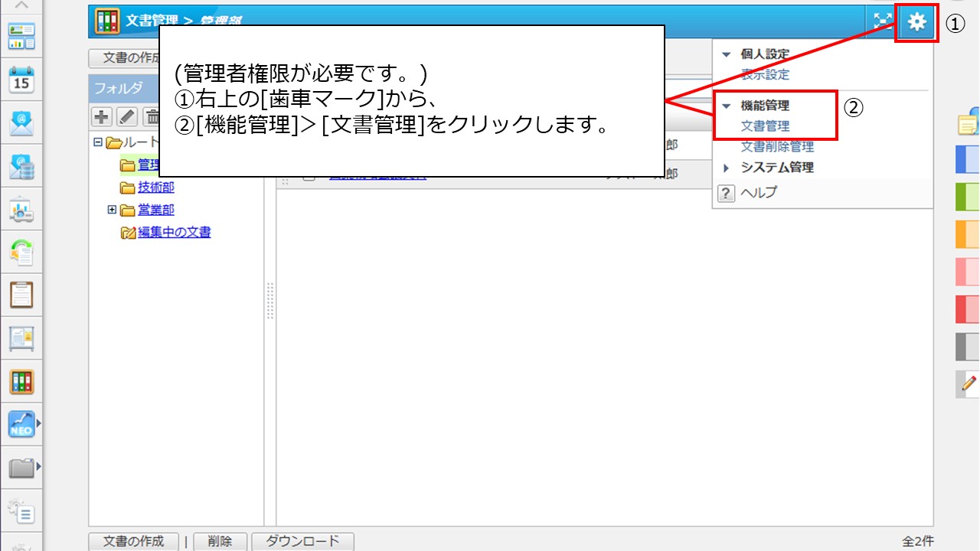This screenshot has height=551, width=980.
Task: Open the gear list icon in sidebar
Action: (21, 511)
